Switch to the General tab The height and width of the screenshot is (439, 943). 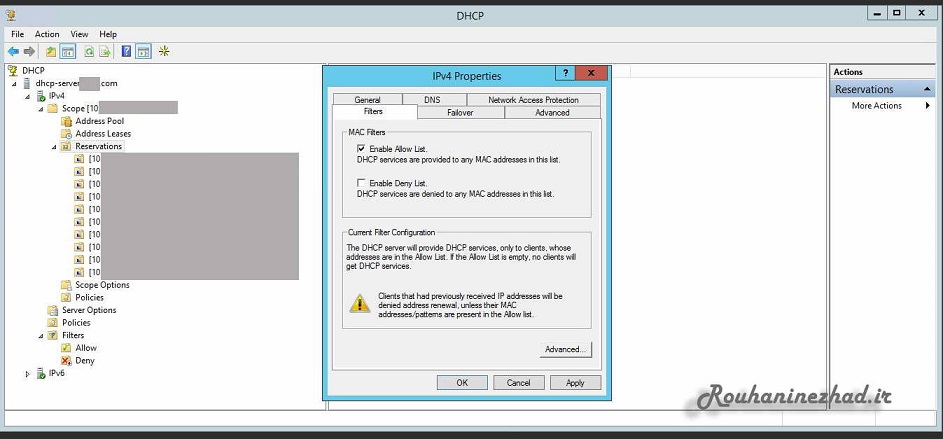click(x=367, y=100)
